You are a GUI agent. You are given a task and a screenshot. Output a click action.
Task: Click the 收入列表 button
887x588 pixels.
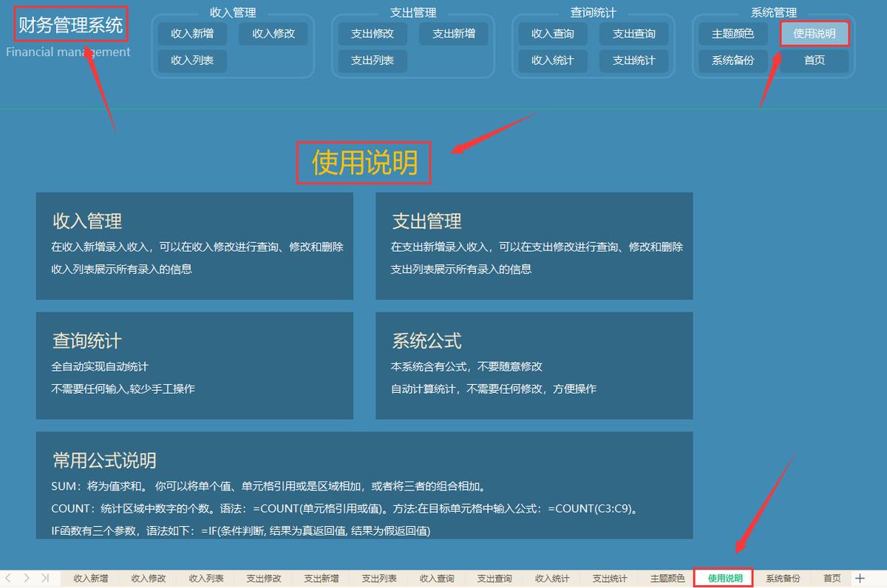pyautogui.click(x=192, y=61)
